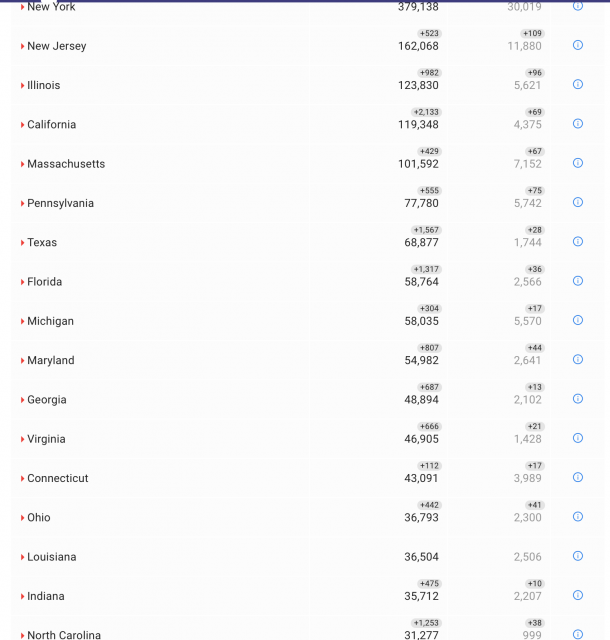Expand the Pennsylvania row arrow
This screenshot has width=610, height=640.
[x=23, y=203]
